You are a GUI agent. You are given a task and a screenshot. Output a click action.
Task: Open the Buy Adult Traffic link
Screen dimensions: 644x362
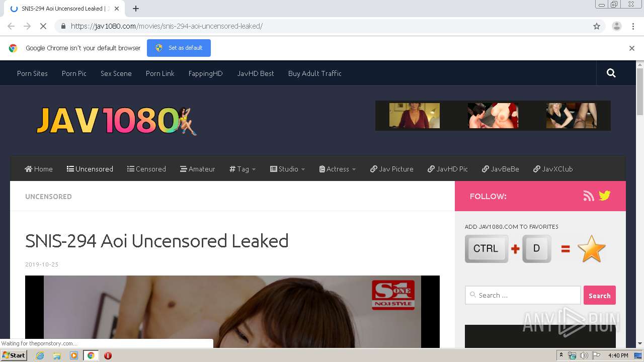pos(314,73)
